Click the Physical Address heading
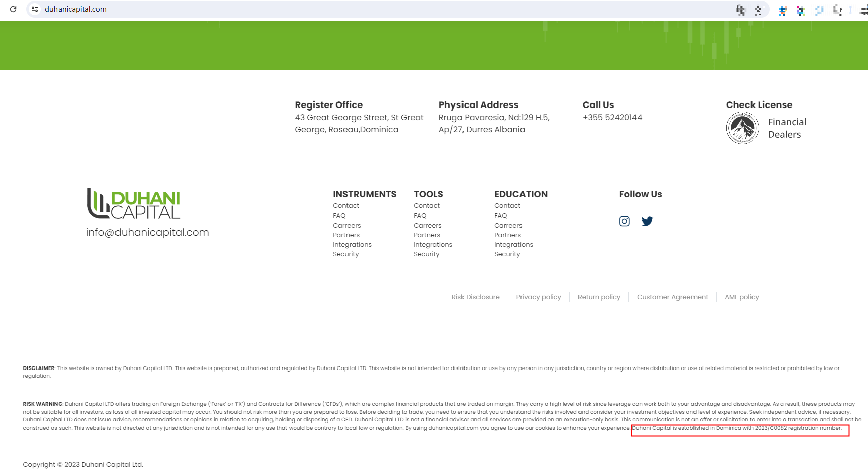The width and height of the screenshot is (868, 475). [x=479, y=105]
